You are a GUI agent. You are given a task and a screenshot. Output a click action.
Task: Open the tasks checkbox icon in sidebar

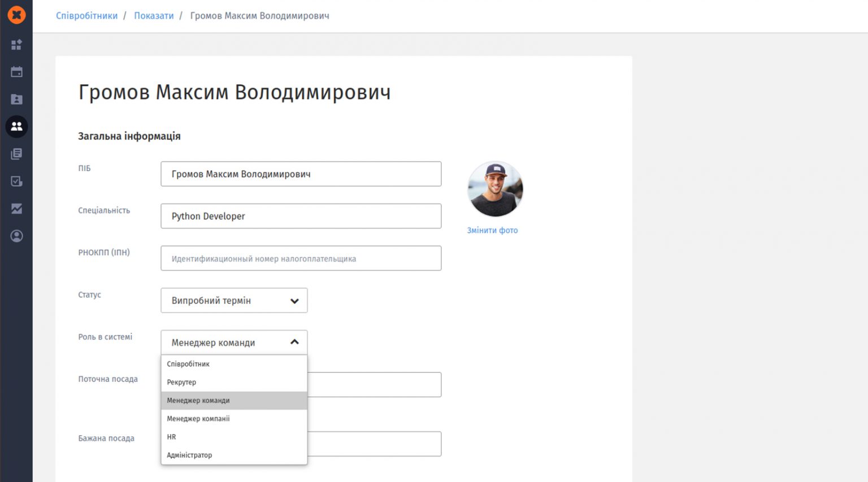click(x=16, y=181)
